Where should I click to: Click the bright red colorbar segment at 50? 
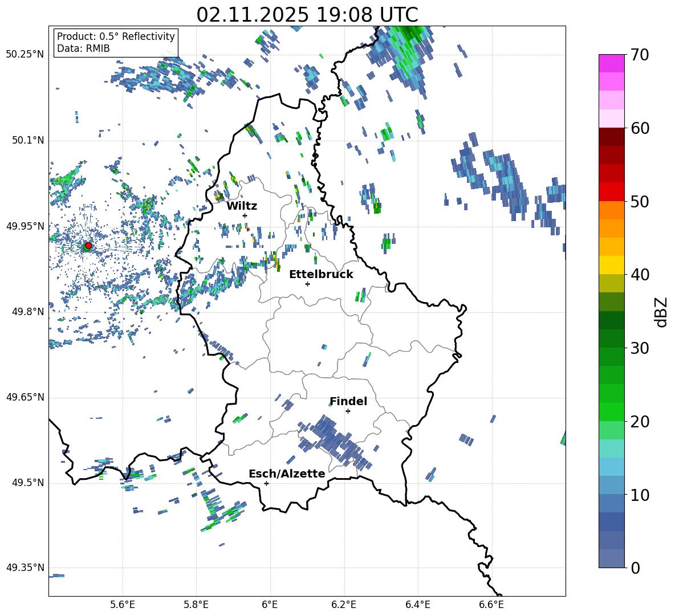(x=611, y=191)
